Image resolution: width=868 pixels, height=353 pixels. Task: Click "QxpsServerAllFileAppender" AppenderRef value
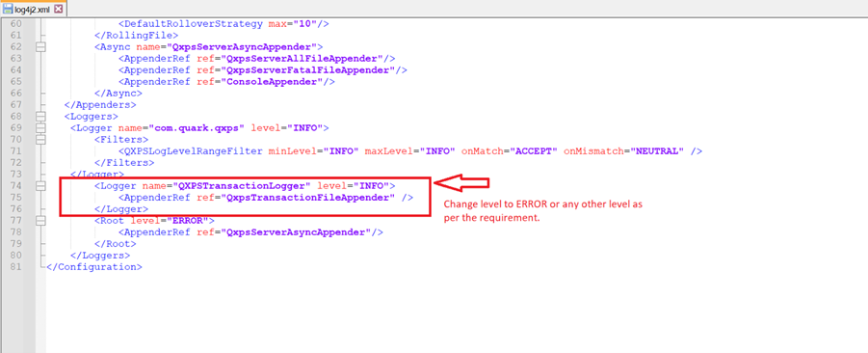302,59
